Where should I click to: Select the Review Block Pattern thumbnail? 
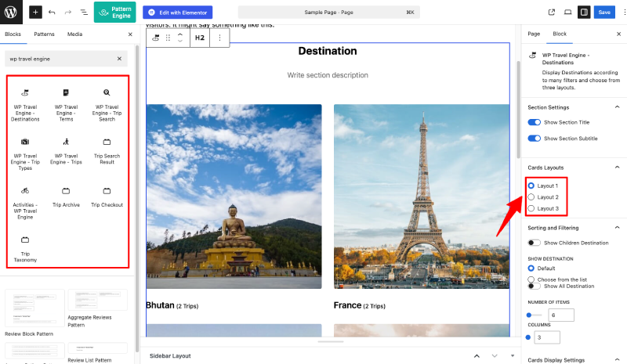pyautogui.click(x=34, y=308)
